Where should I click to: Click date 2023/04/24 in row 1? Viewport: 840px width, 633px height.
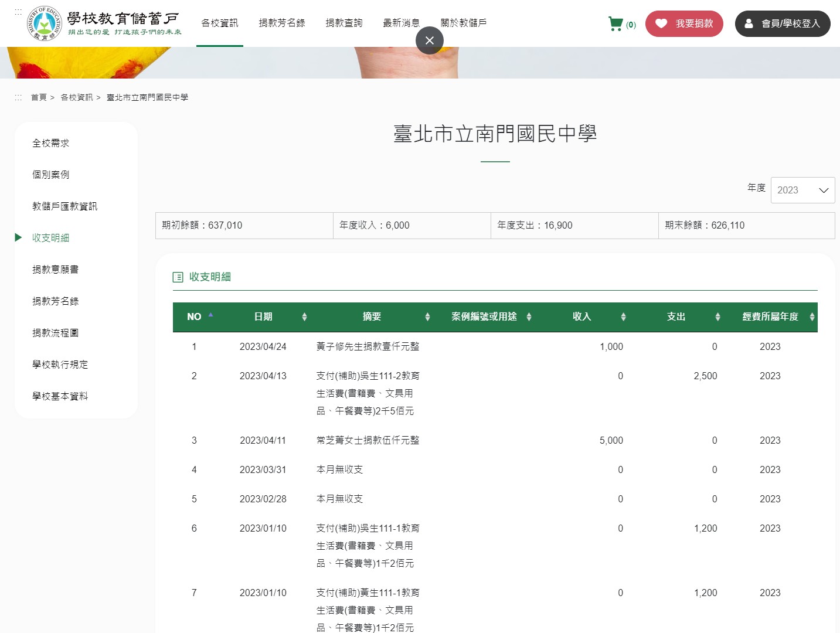pyautogui.click(x=263, y=346)
